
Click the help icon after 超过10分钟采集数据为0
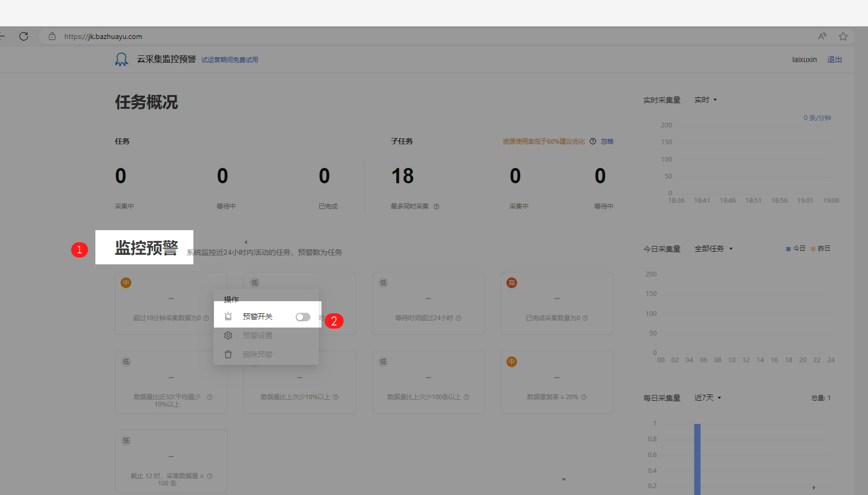click(x=206, y=318)
